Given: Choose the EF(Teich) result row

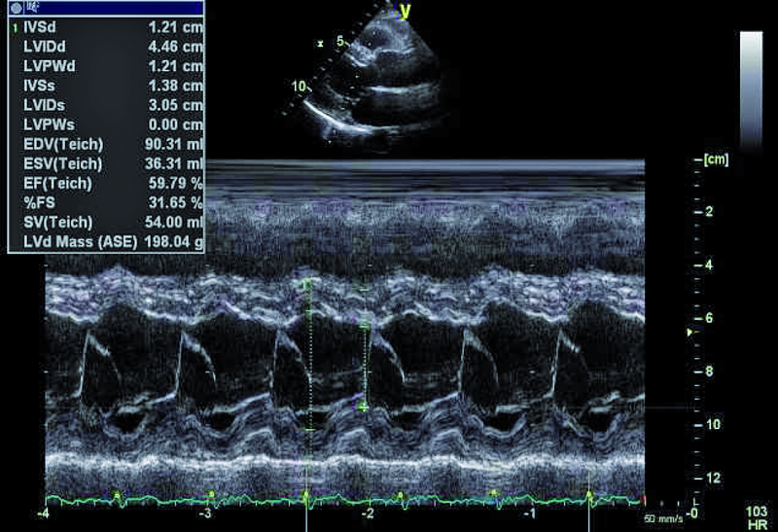Looking at the screenshot, I should [x=107, y=183].
